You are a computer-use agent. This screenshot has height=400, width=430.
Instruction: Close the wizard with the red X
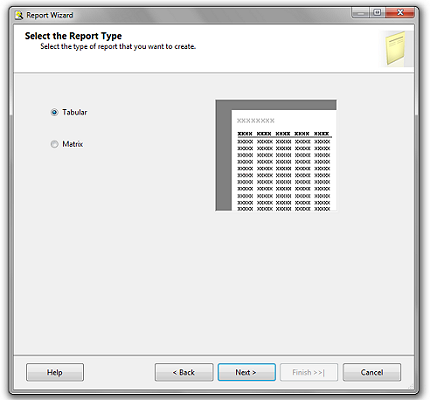pyautogui.click(x=400, y=13)
